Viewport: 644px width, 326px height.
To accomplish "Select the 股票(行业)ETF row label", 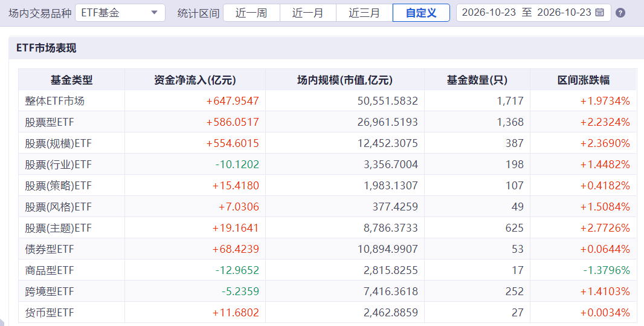I will (x=59, y=165).
